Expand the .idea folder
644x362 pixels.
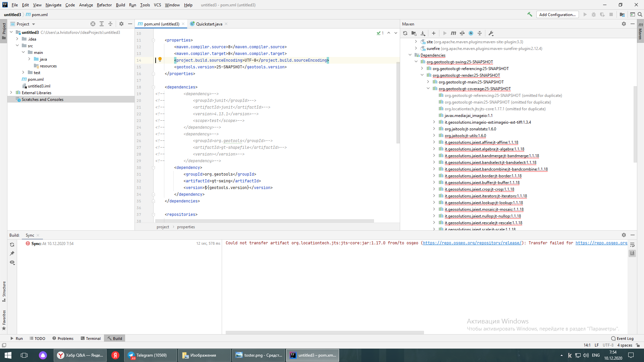coord(17,39)
